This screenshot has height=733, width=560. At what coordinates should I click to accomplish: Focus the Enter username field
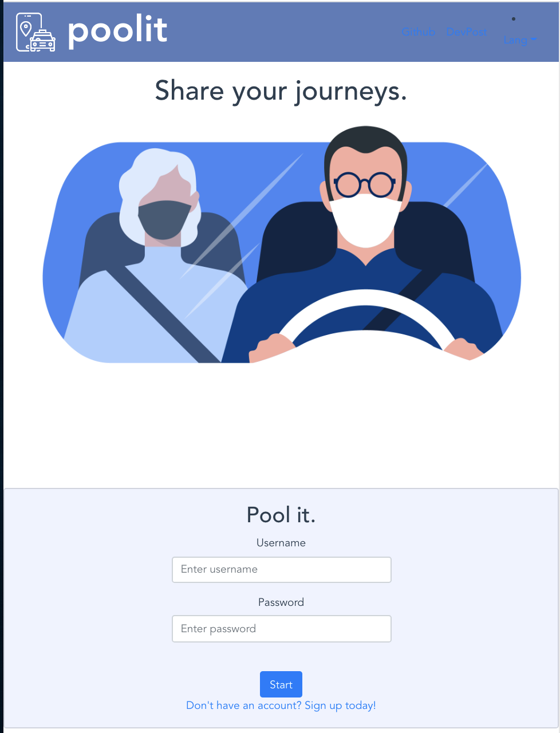click(282, 570)
